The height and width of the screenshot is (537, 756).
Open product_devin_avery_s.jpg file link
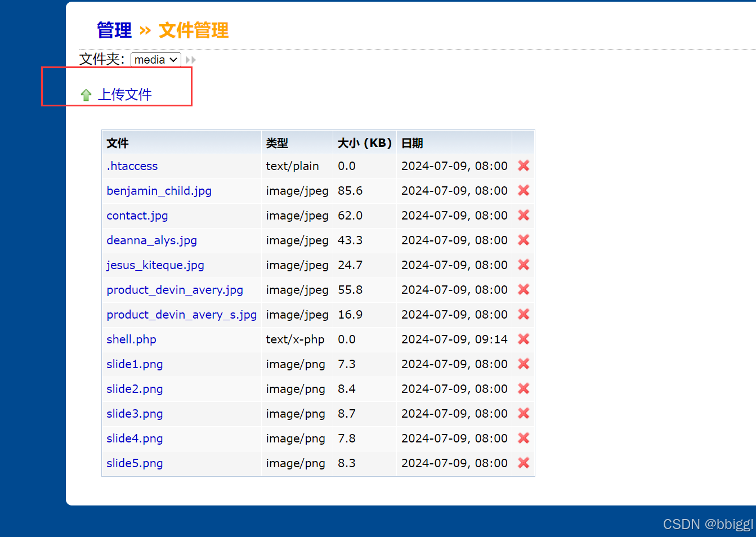(182, 315)
